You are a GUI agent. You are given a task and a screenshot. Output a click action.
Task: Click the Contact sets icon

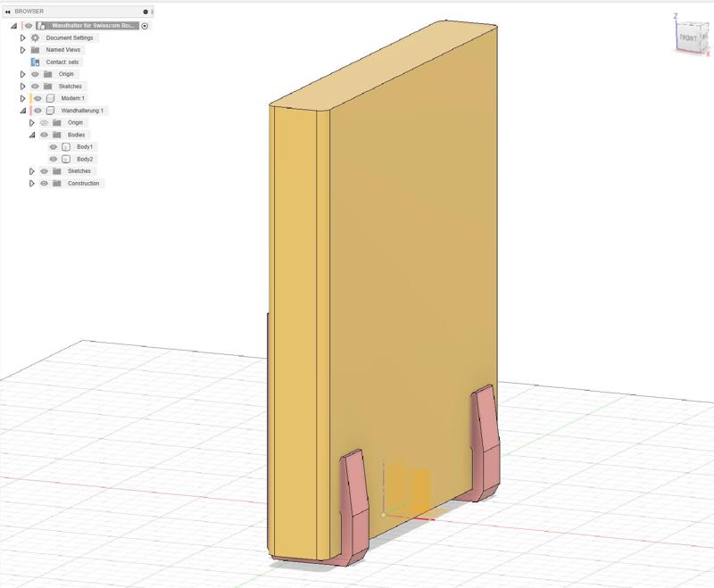click(35, 62)
